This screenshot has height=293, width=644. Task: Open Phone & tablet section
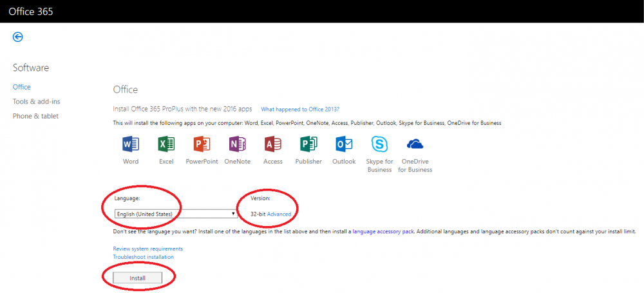[35, 116]
